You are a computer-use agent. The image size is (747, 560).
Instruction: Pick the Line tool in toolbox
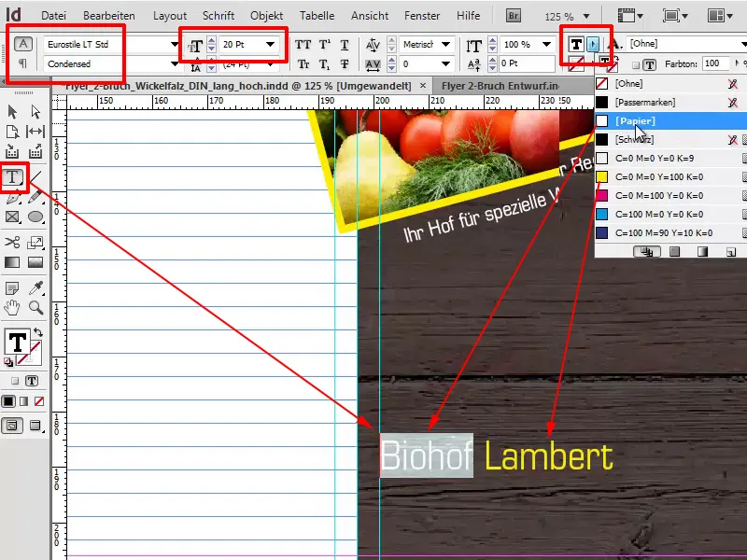35,177
